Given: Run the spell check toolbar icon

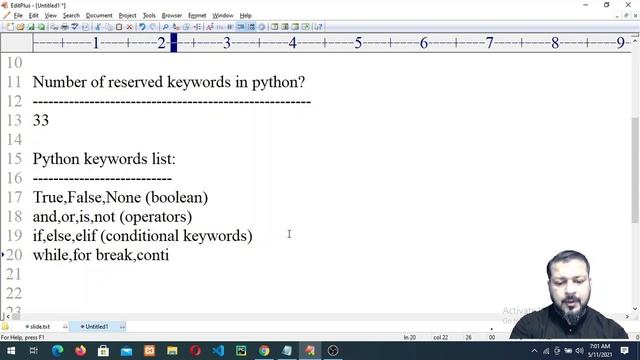Looking at the screenshot, I should (75, 27).
